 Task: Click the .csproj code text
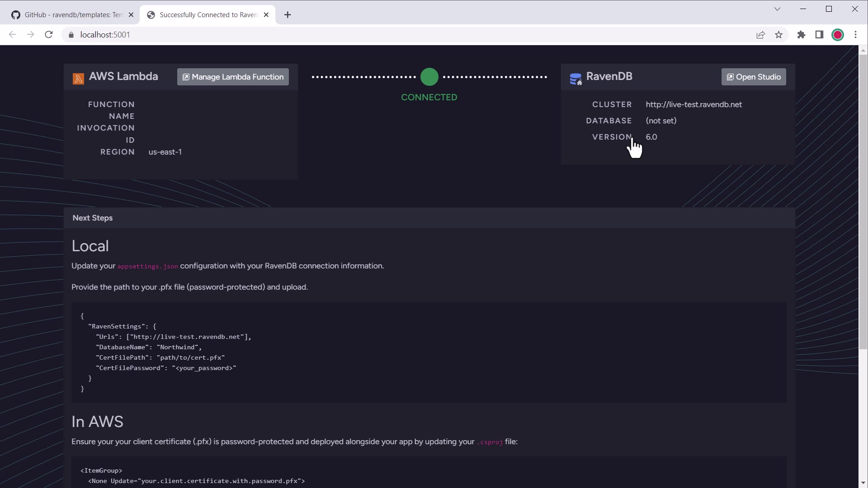point(490,442)
